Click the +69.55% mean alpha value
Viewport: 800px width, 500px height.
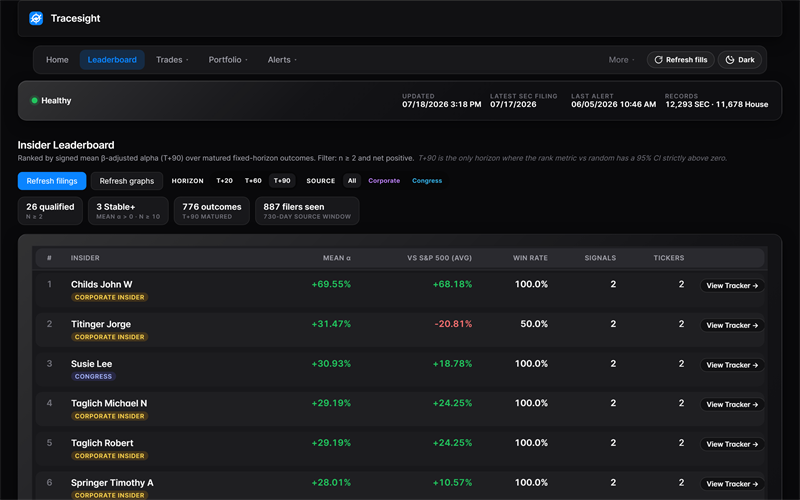[x=331, y=284]
